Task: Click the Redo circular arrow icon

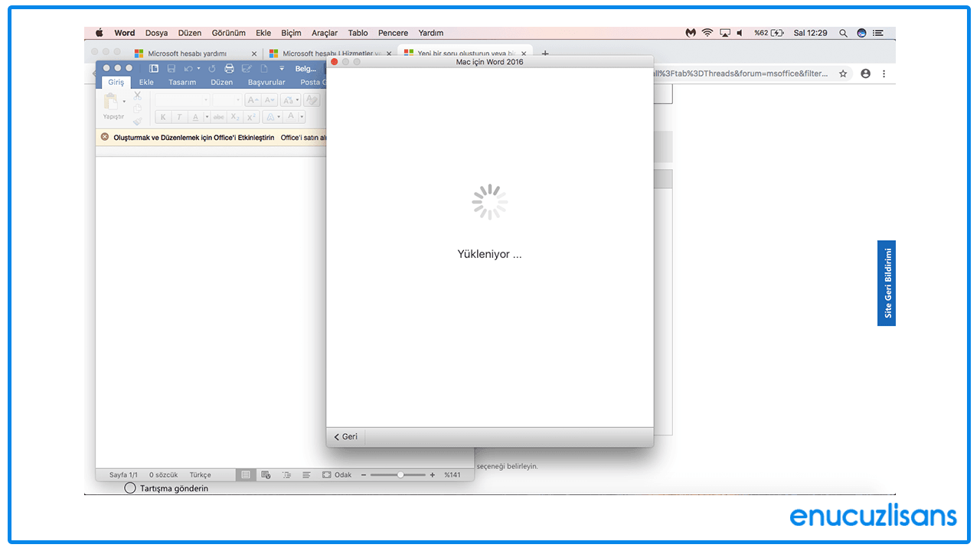Action: point(212,68)
